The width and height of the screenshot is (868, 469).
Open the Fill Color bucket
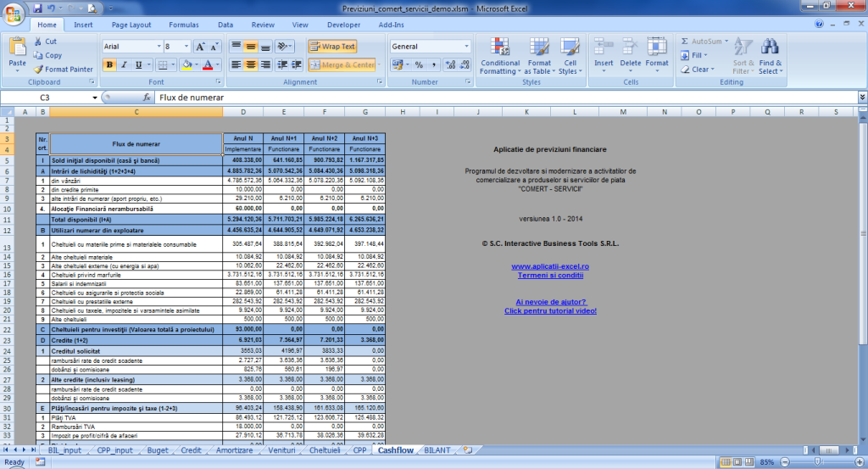187,64
